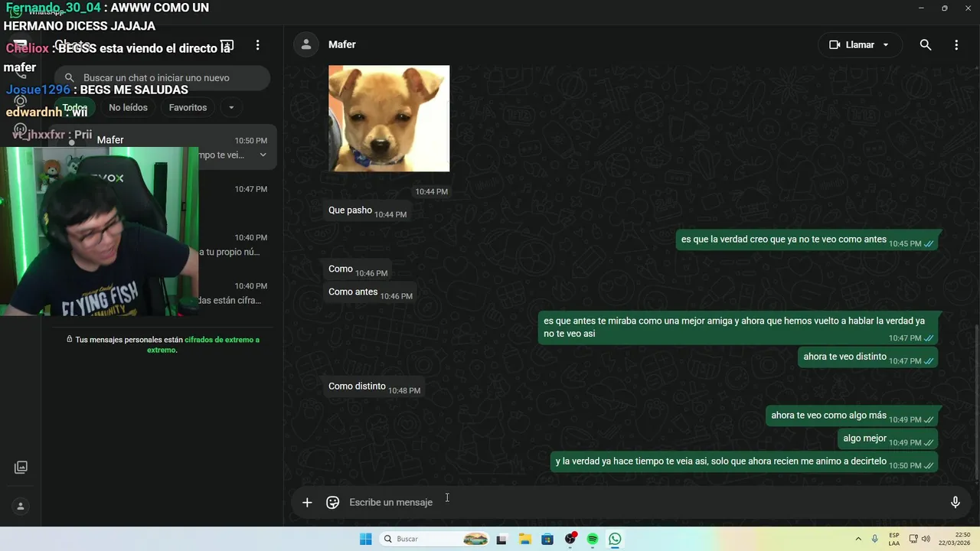Open the chat list three-dot menu
Viewport: 980px width, 551px height.
pos(258,45)
